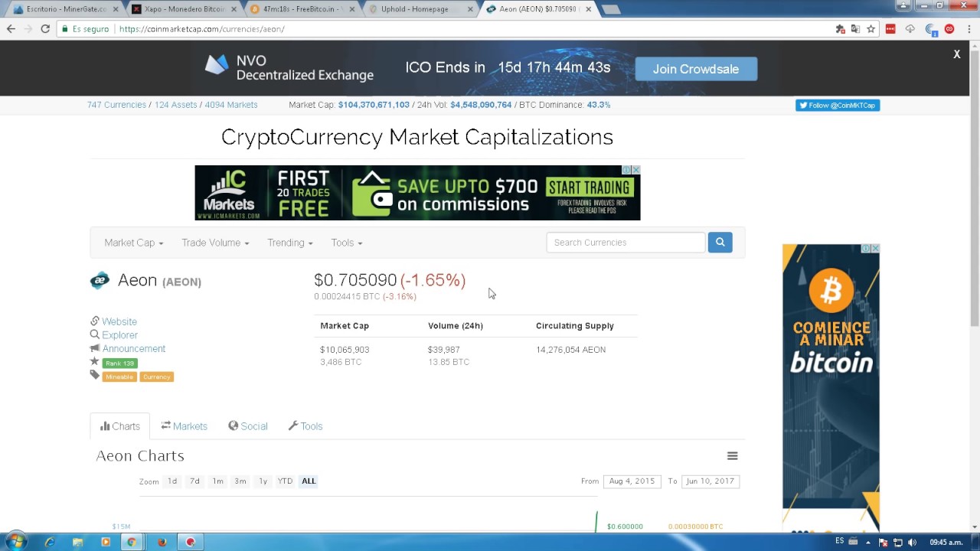
Task: Switch to the Uphold - Homepage tab
Action: coord(422,9)
